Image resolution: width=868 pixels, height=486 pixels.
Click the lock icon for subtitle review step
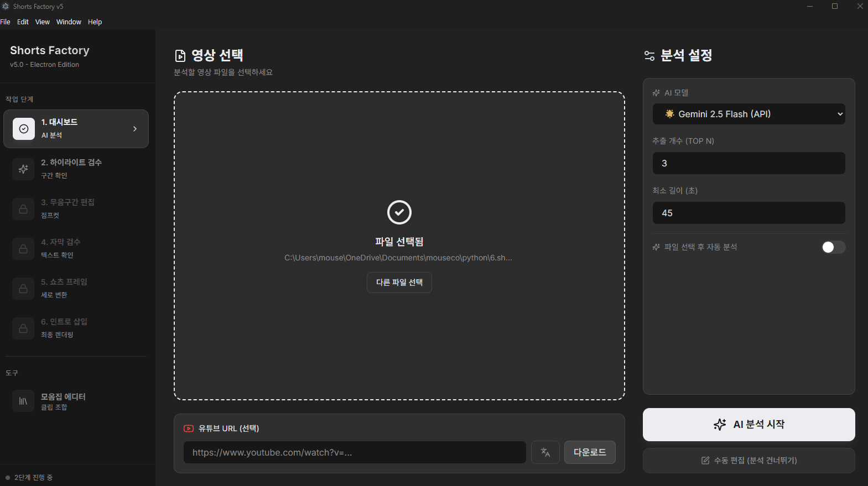point(23,249)
